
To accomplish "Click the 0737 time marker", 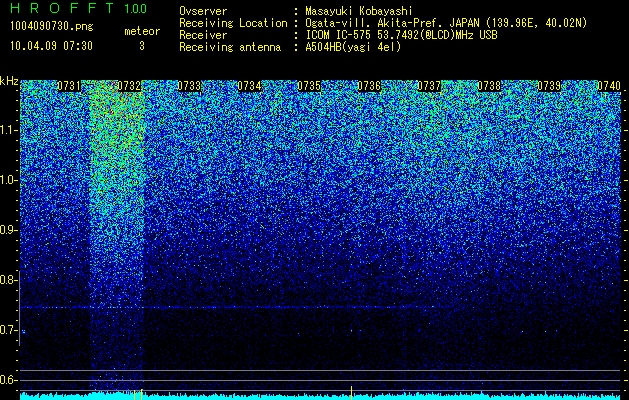I will click(429, 86).
